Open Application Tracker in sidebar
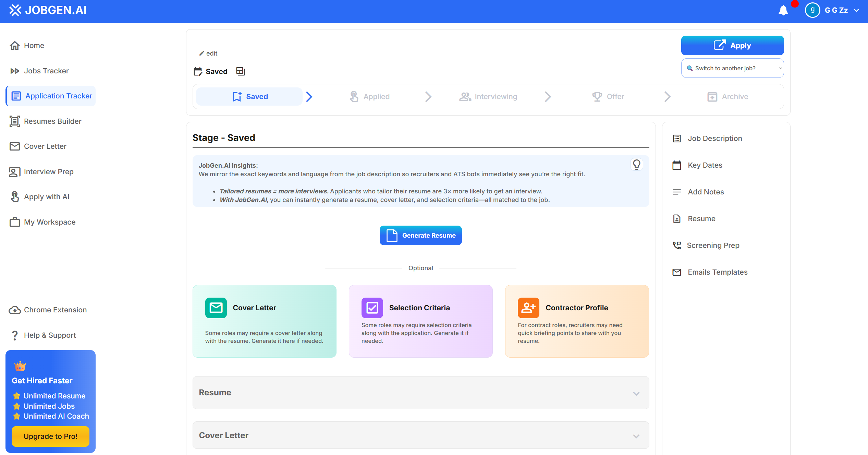868x455 pixels. point(51,96)
